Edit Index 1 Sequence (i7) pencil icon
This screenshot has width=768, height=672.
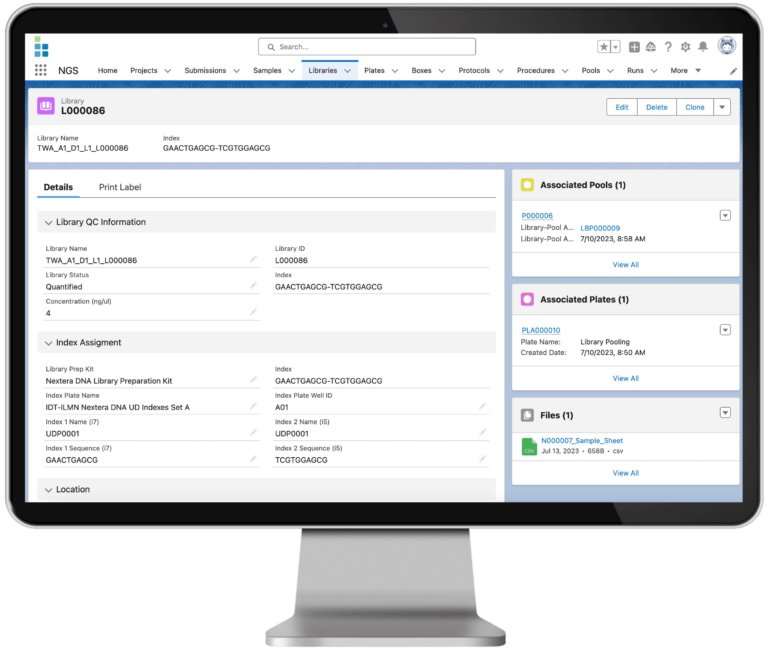click(x=253, y=459)
